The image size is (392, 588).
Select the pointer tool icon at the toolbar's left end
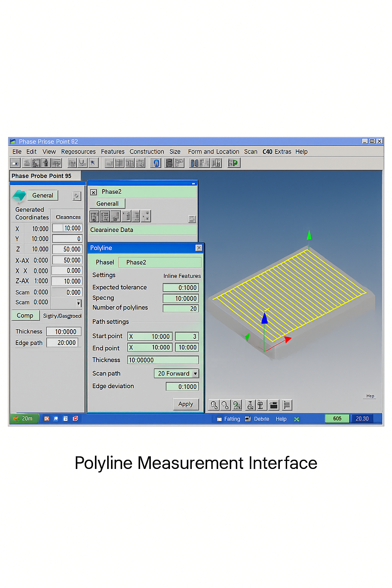15,163
